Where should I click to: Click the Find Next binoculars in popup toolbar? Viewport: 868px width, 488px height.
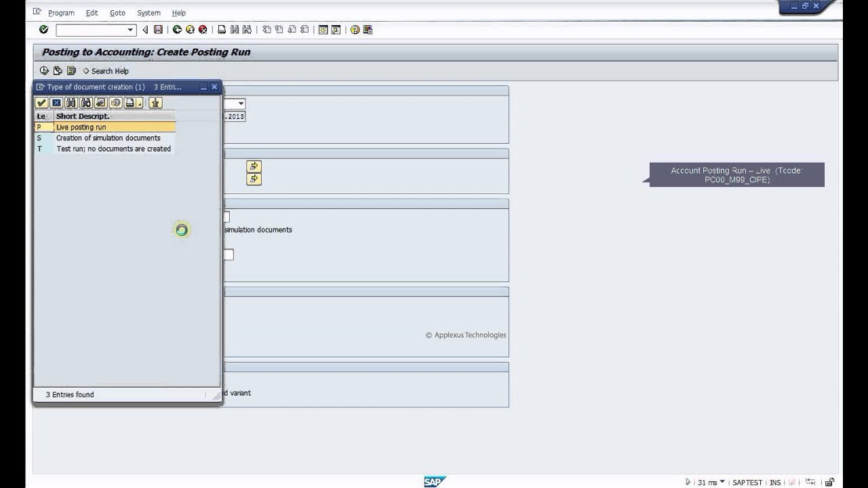coord(86,103)
